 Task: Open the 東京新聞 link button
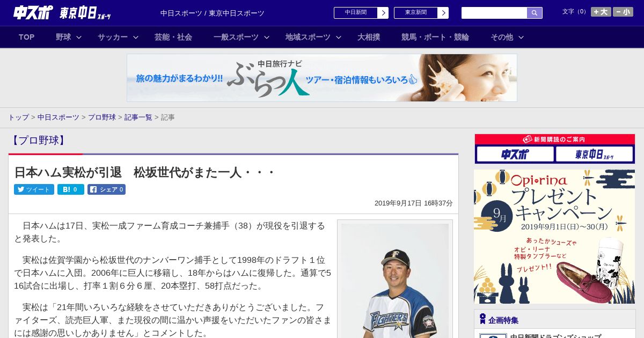click(416, 13)
